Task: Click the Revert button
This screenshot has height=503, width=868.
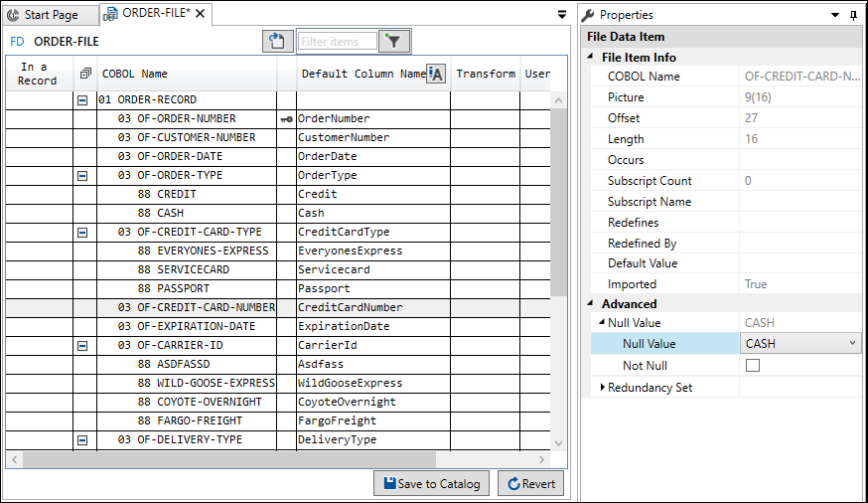Action: (x=530, y=484)
